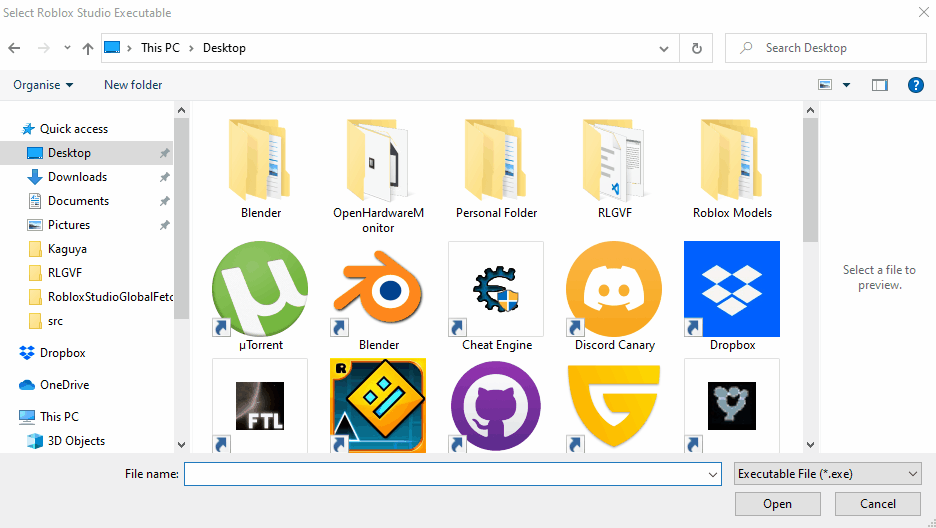Change view with the view icon
This screenshot has width=936, height=528.
[825, 85]
